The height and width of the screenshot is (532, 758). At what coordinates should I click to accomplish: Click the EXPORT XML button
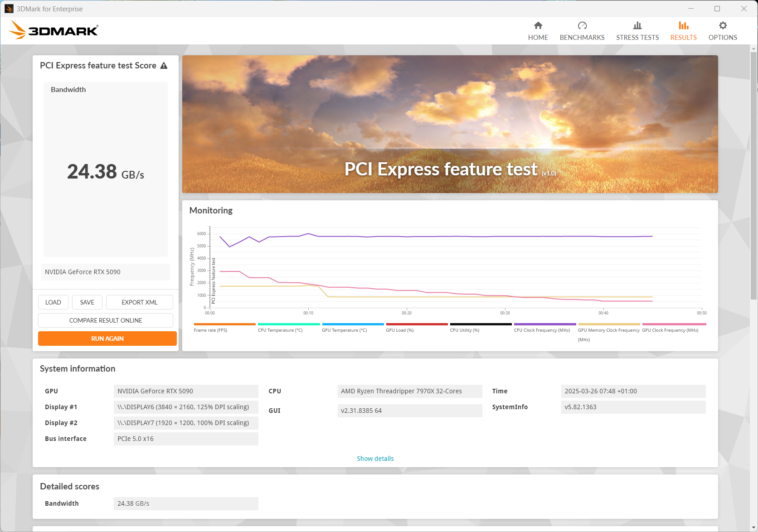point(140,302)
